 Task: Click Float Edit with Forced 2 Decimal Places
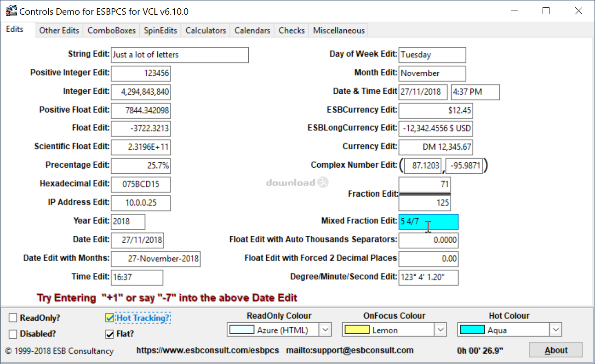tap(429, 259)
